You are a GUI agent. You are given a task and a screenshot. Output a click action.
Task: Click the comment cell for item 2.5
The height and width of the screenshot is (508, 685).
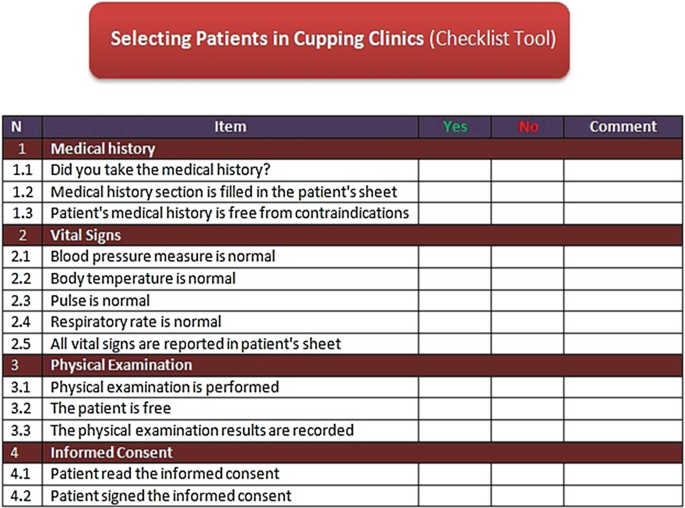coord(622,344)
